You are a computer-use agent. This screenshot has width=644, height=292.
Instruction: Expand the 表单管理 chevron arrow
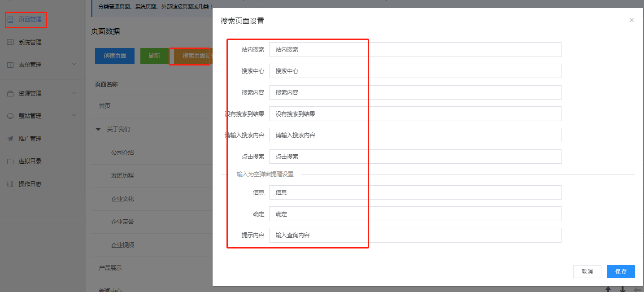(x=74, y=65)
